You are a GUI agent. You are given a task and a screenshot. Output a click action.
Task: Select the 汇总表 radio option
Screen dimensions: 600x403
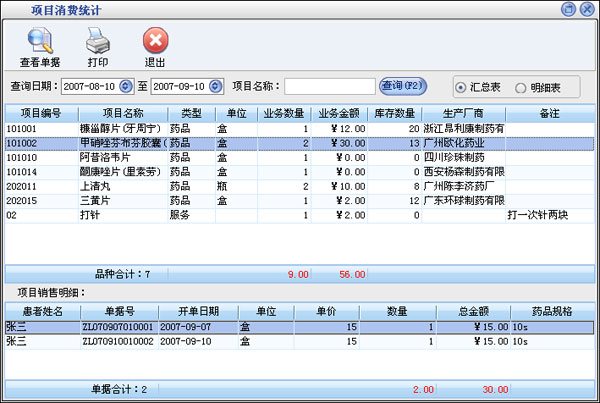point(461,87)
